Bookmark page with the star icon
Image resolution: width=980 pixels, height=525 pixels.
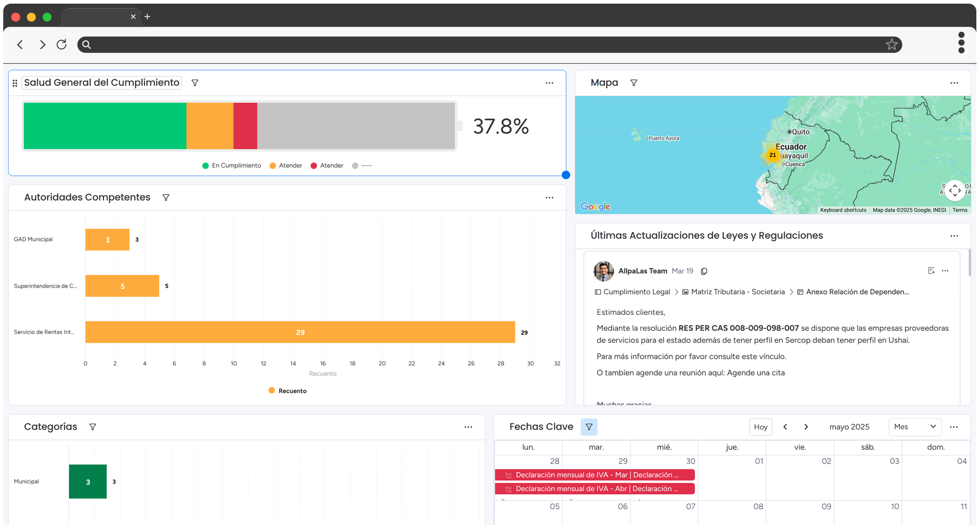pos(891,44)
